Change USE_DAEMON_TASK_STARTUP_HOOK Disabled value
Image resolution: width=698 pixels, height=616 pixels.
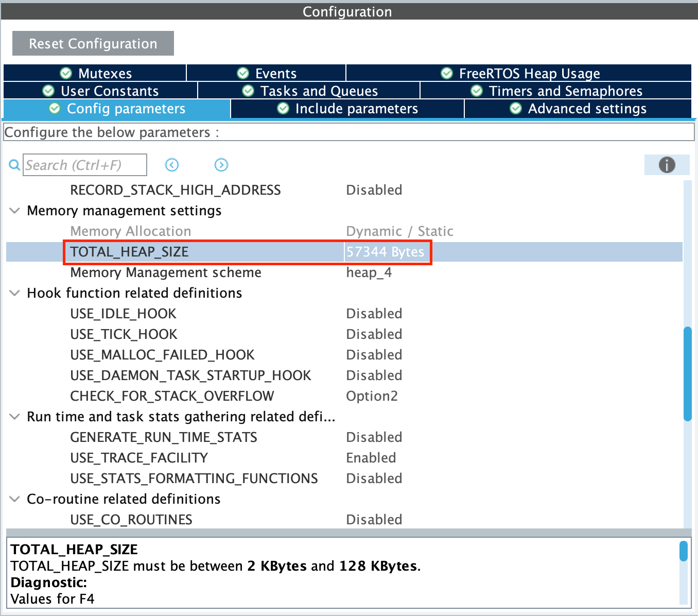tap(374, 375)
